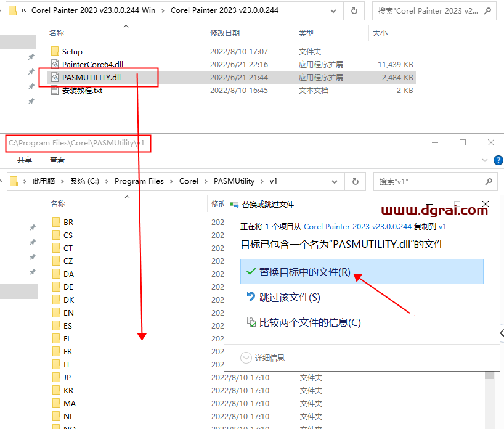Go to Corel Painter 2023 v23.0.0.244 Win breadcrumb
504x429 pixels.
point(93,10)
